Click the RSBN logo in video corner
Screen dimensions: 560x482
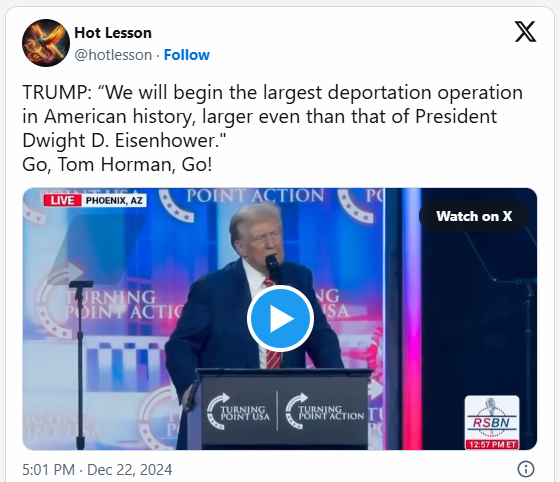coord(492,418)
